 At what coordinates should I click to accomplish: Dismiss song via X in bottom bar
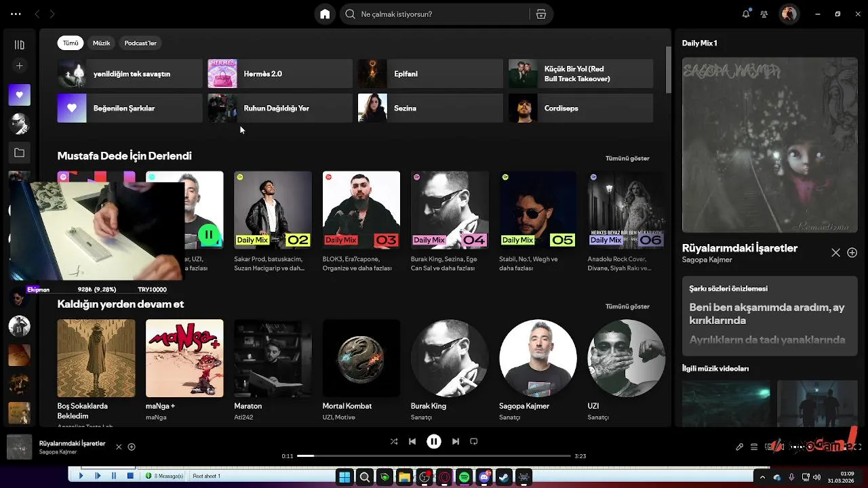point(119,447)
